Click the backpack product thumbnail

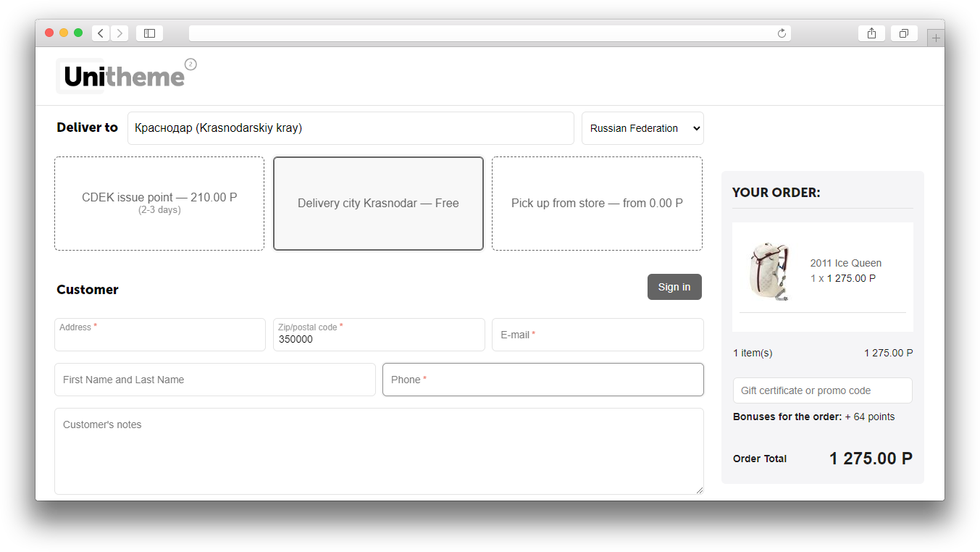pos(769,272)
